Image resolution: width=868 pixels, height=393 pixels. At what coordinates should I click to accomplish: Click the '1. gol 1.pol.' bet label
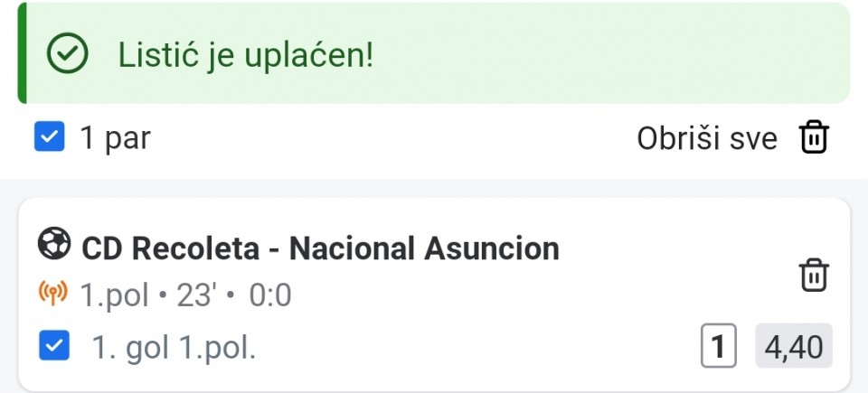(x=174, y=348)
